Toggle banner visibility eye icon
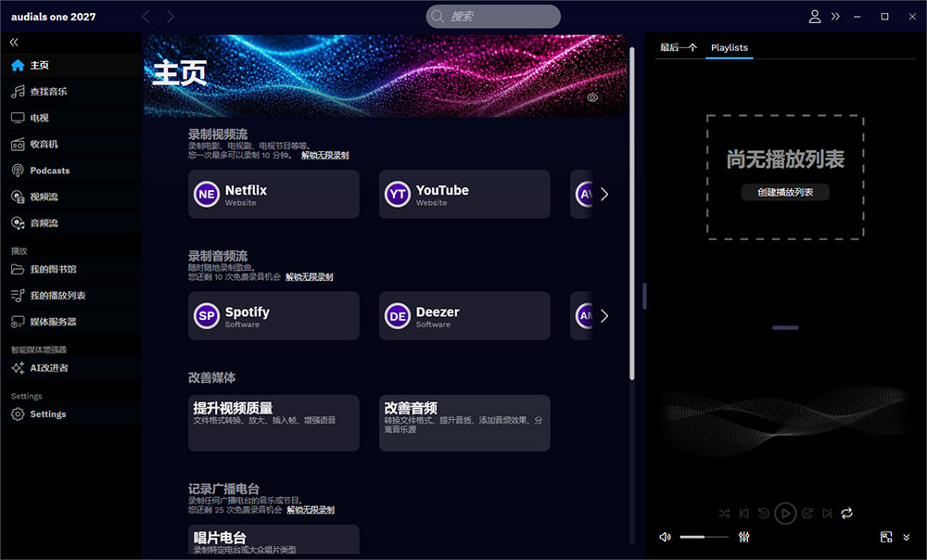 pyautogui.click(x=592, y=97)
